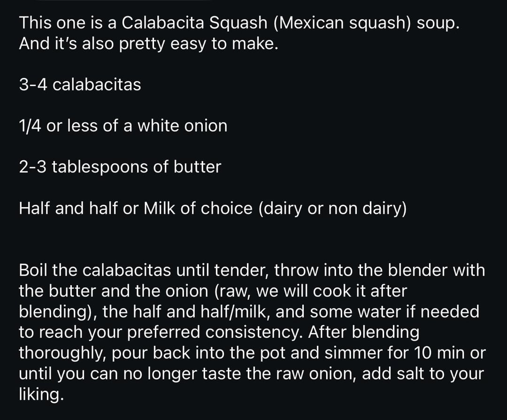The image size is (507, 420).
Task: Click the text "(raw, we will cook it after"
Action: coord(310,291)
